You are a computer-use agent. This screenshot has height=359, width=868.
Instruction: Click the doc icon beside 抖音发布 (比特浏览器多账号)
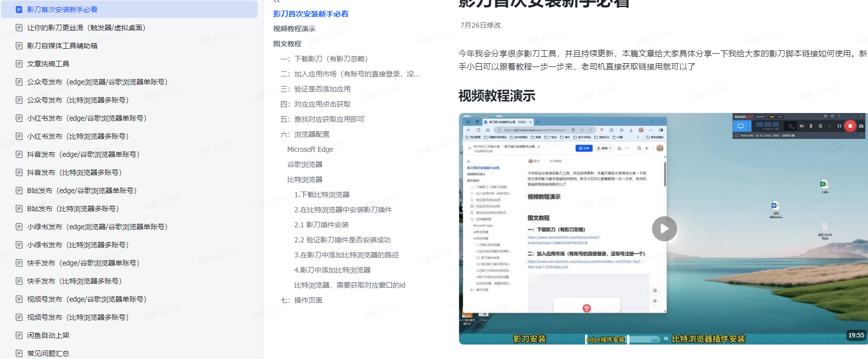coord(19,172)
